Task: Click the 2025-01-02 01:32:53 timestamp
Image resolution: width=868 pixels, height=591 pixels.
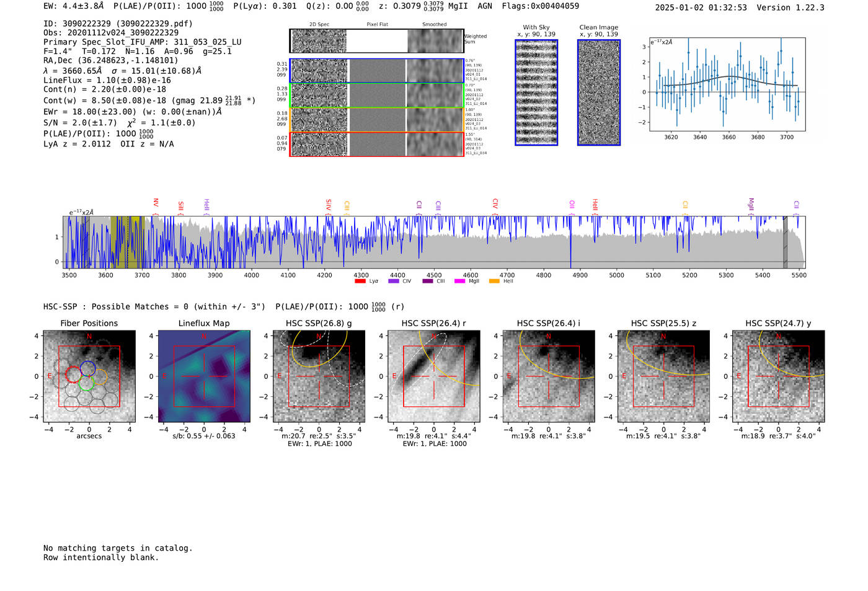Action: click(701, 8)
